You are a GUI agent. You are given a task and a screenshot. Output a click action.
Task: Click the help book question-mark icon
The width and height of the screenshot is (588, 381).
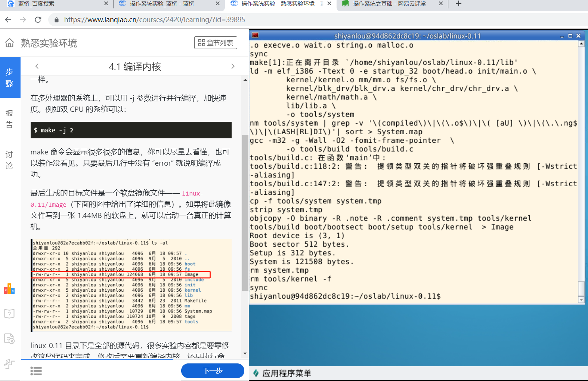point(9,314)
